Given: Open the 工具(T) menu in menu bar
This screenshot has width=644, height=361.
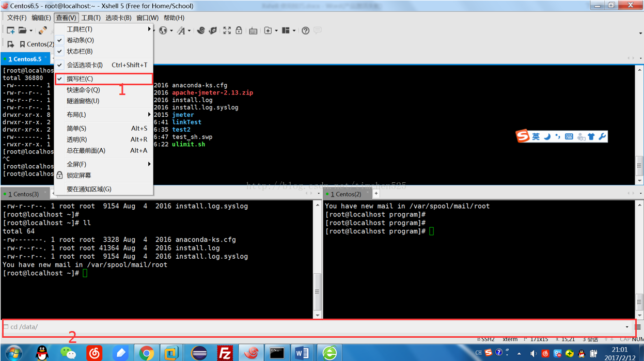Looking at the screenshot, I should 91,18.
